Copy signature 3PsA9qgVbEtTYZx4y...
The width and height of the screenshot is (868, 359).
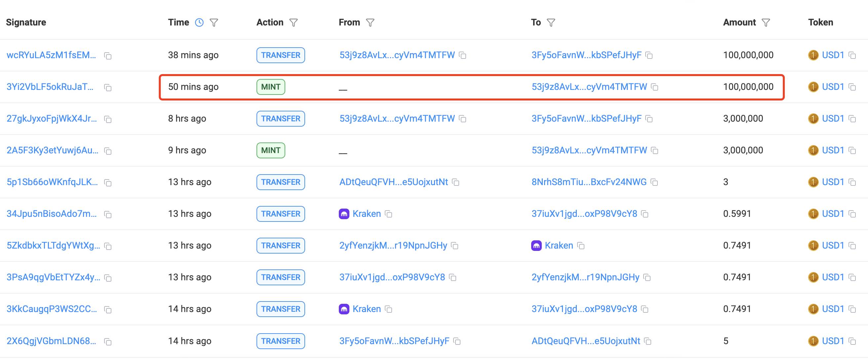click(108, 278)
